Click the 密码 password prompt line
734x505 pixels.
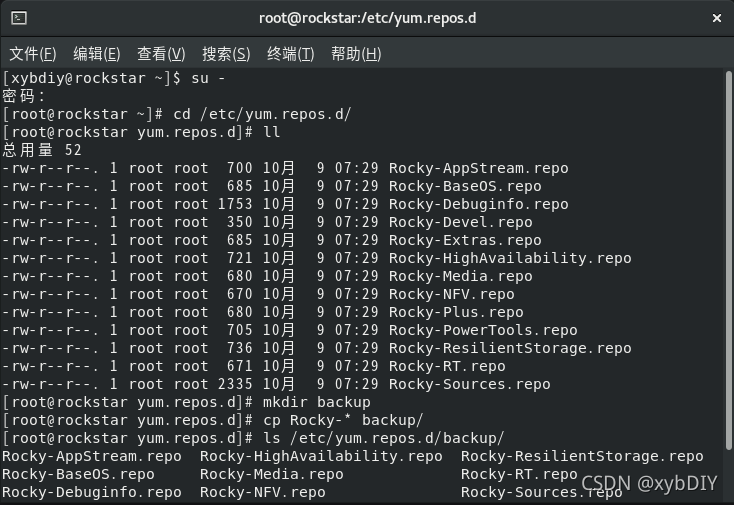click(x=25, y=96)
